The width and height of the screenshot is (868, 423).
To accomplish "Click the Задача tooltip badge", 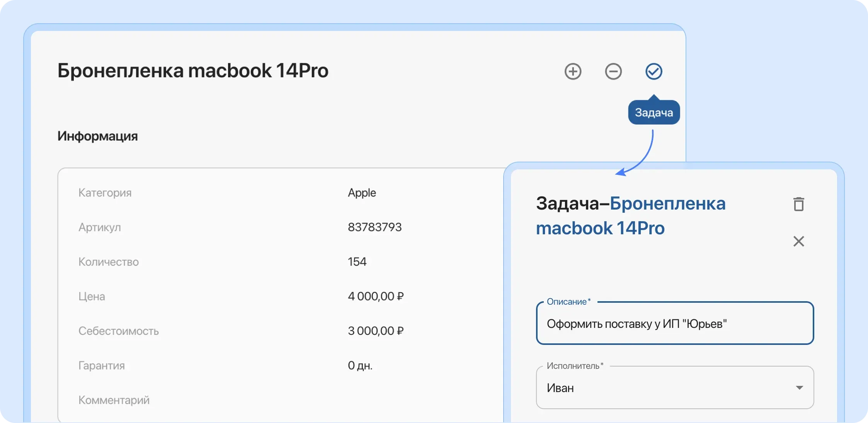I will pos(653,111).
